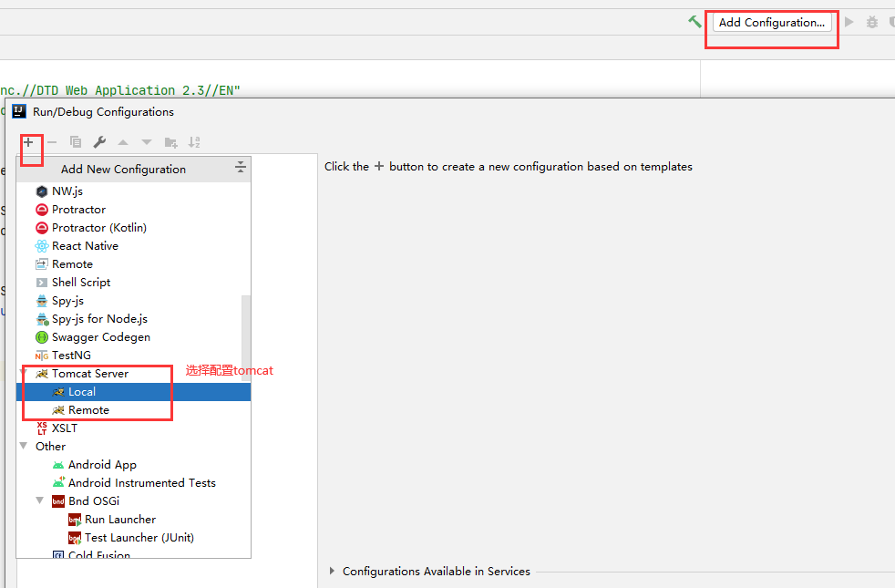Select Protractor (Kotlin) configuration type
Screen dimensions: 895x588
pyautogui.click(x=134, y=228)
